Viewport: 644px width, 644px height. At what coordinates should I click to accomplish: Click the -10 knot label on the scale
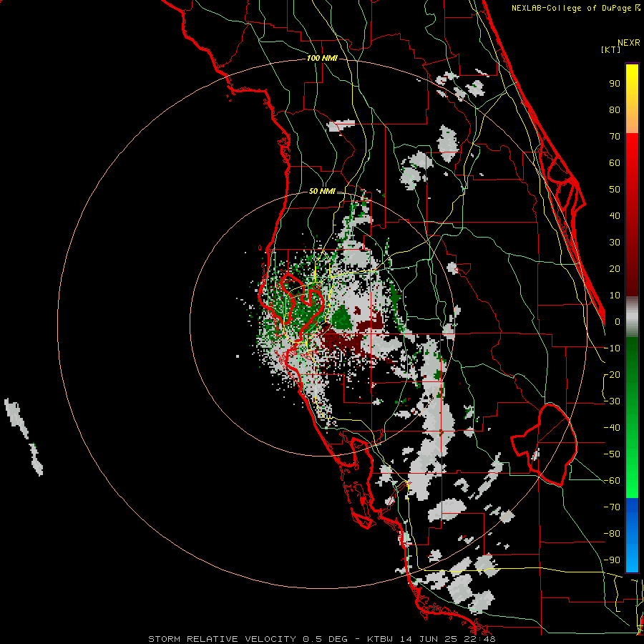(x=612, y=348)
